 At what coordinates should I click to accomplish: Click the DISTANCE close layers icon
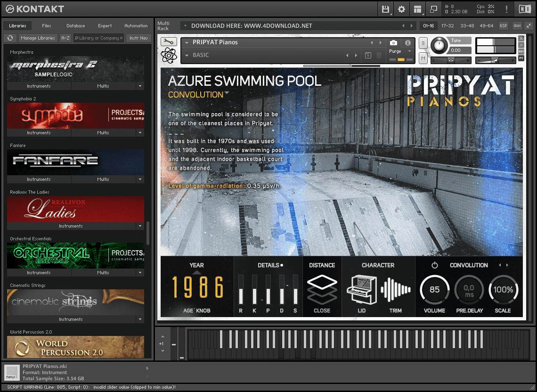pos(322,290)
